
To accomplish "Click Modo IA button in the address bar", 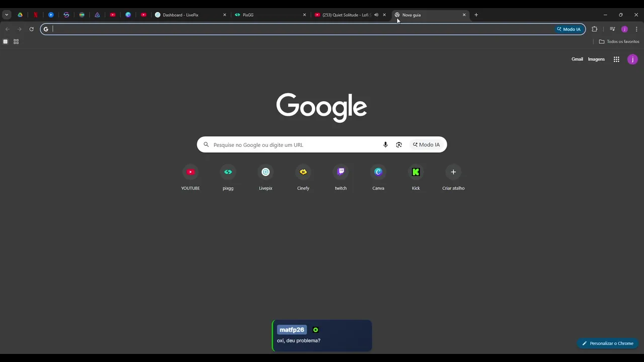I will (x=569, y=29).
